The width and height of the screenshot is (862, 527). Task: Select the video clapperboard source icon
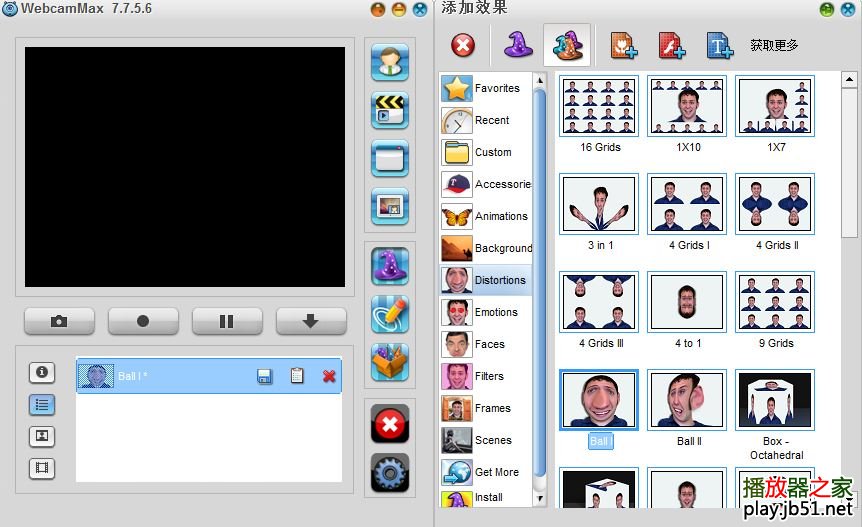click(389, 110)
